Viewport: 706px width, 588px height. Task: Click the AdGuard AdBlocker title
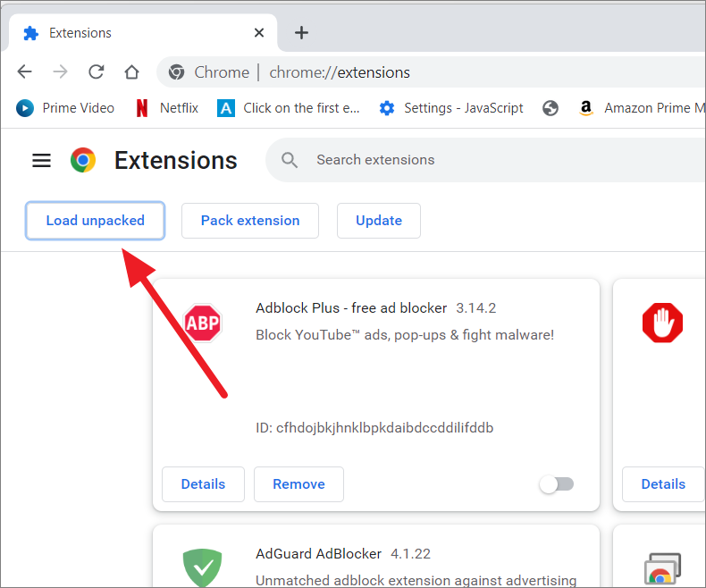[318, 554]
